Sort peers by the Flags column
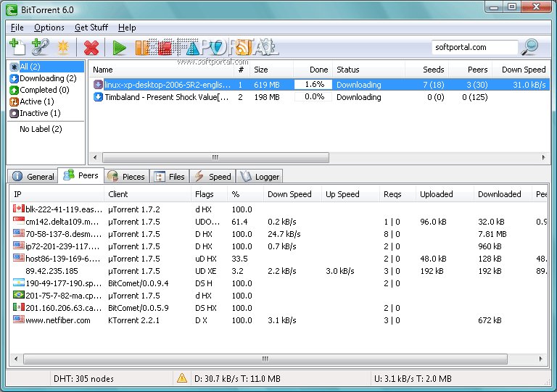Image resolution: width=557 pixels, height=392 pixels. 210,194
